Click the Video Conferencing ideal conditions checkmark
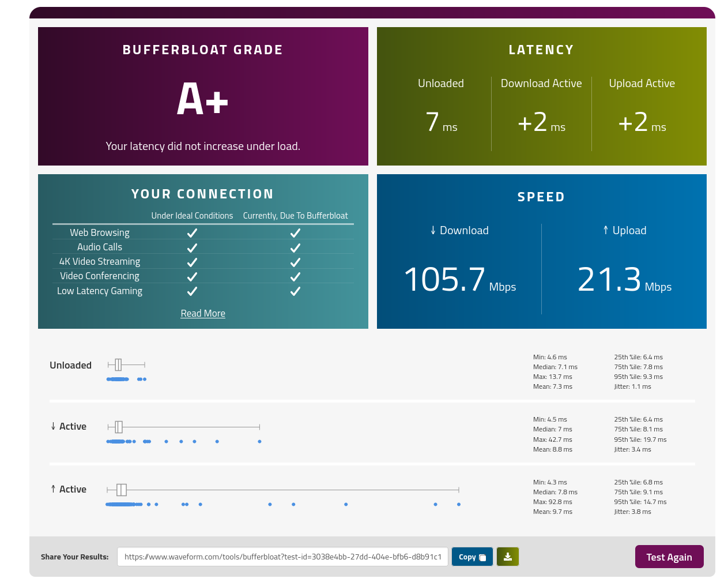 [192, 277]
